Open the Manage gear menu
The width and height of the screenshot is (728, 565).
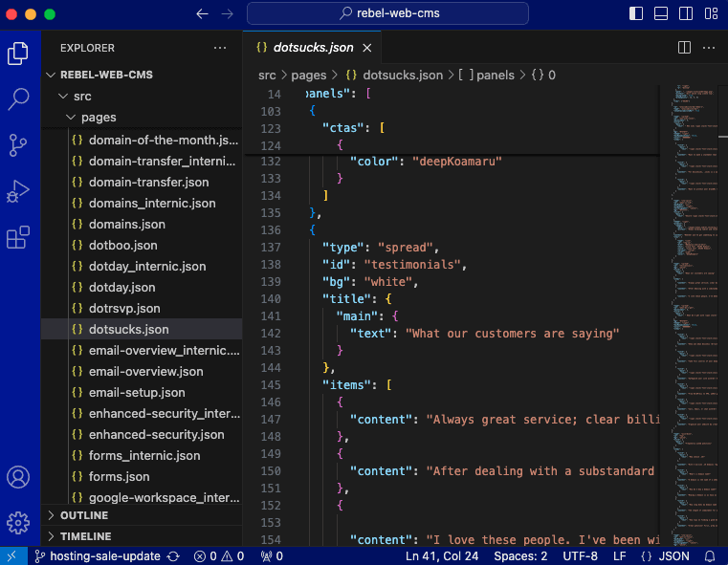click(18, 523)
